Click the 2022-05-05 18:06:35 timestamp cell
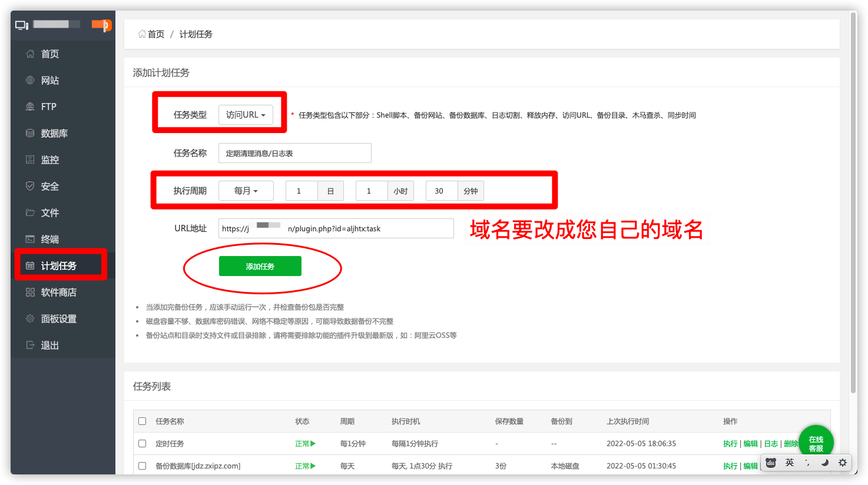This screenshot has width=868, height=485. click(641, 444)
